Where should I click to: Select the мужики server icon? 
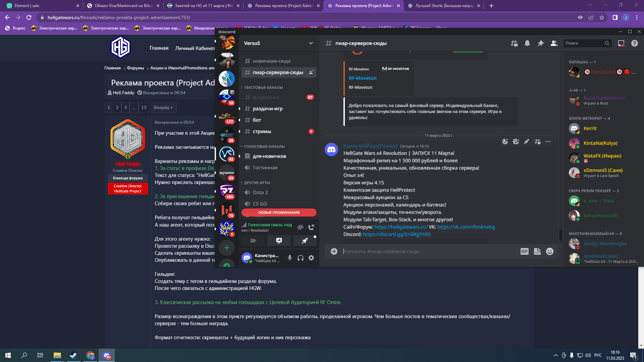point(227,173)
